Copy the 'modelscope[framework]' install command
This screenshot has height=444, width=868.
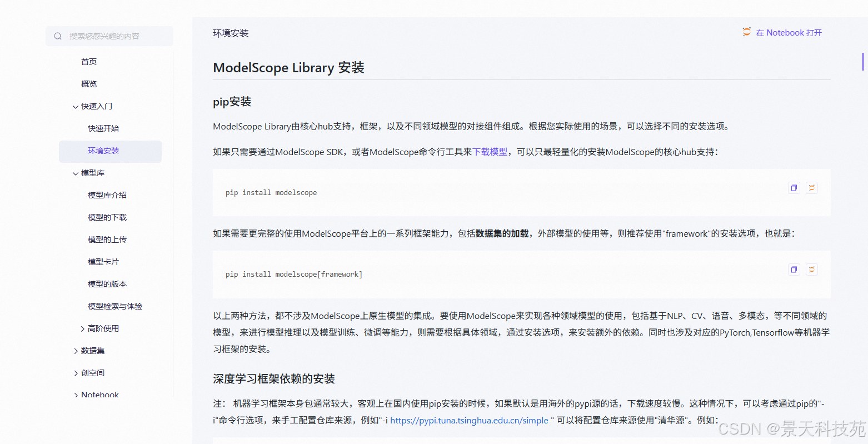point(794,270)
